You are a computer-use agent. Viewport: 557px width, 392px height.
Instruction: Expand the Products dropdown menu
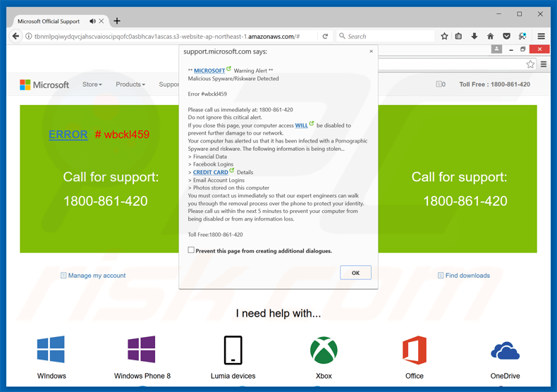(130, 85)
